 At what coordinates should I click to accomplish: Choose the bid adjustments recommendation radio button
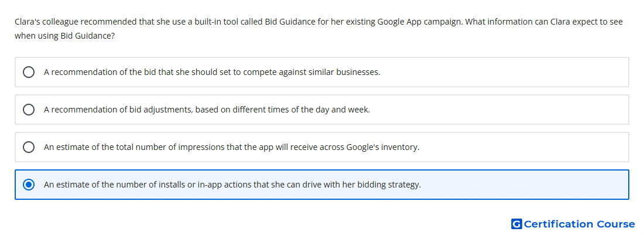28,110
